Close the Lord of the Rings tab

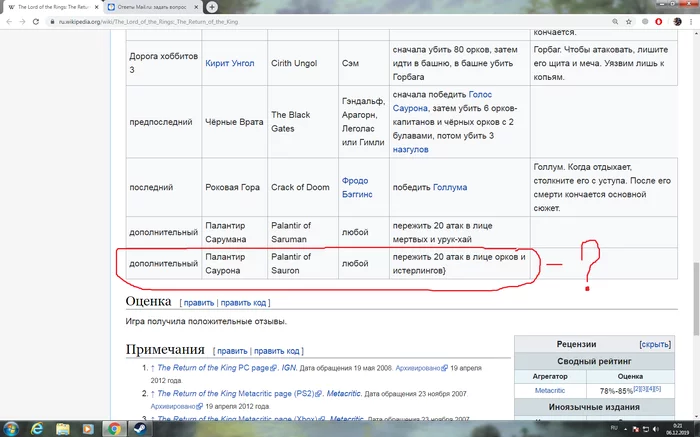96,7
